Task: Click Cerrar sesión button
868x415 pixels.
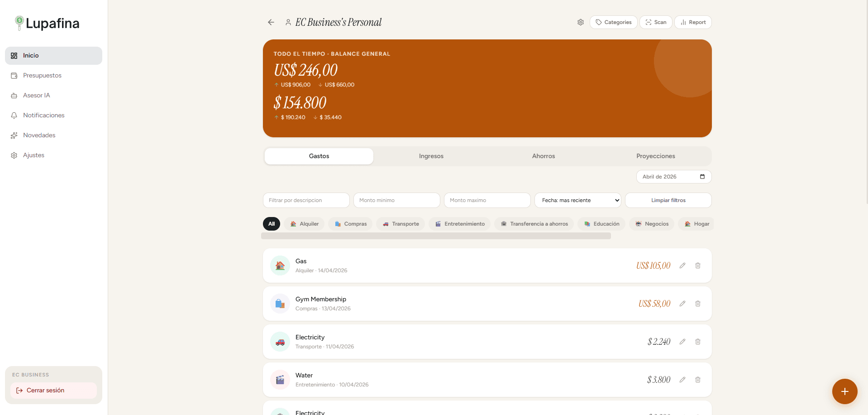Action: pos(53,391)
